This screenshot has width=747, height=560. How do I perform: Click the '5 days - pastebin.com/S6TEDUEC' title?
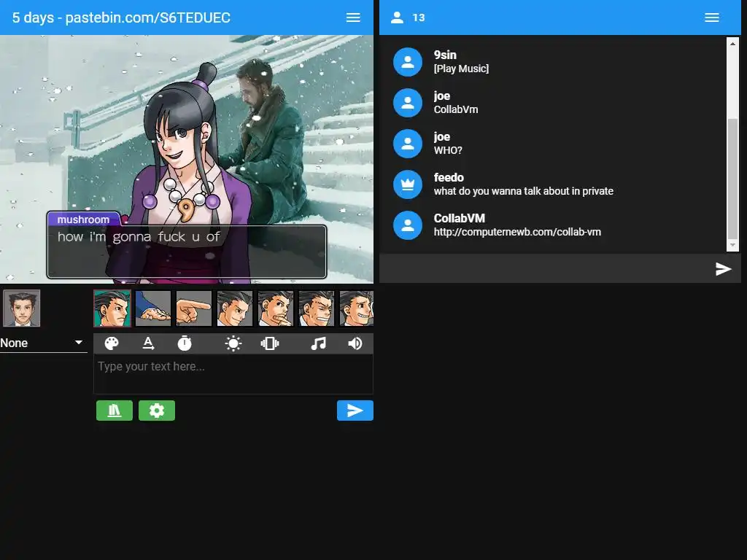(x=121, y=17)
